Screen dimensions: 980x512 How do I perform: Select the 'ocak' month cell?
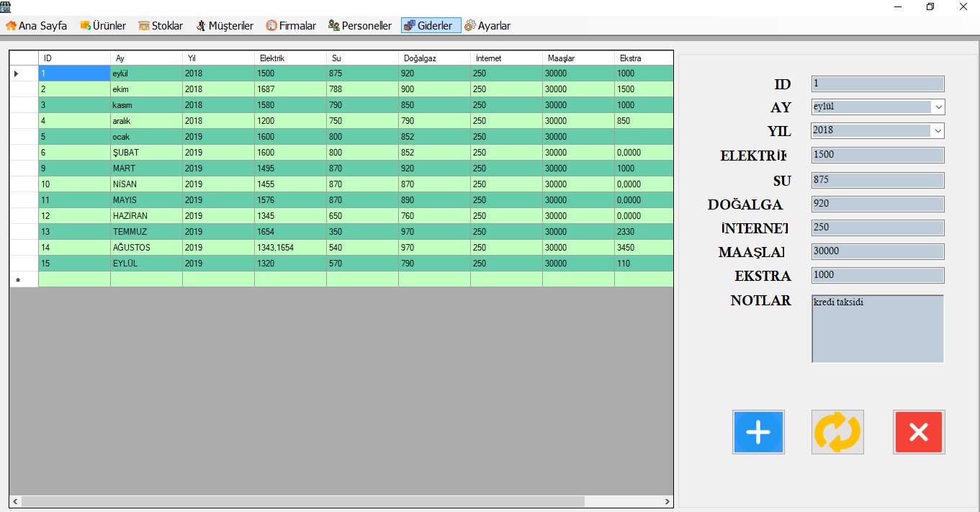146,137
